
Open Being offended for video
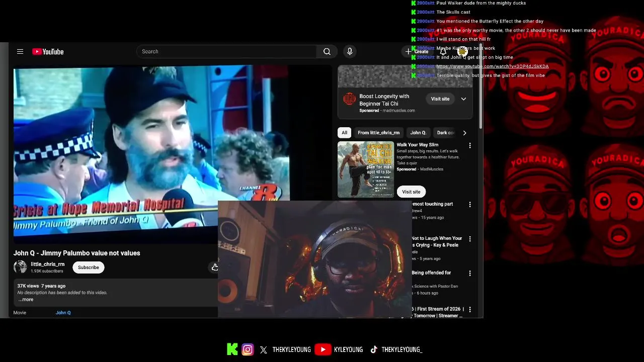(431, 273)
